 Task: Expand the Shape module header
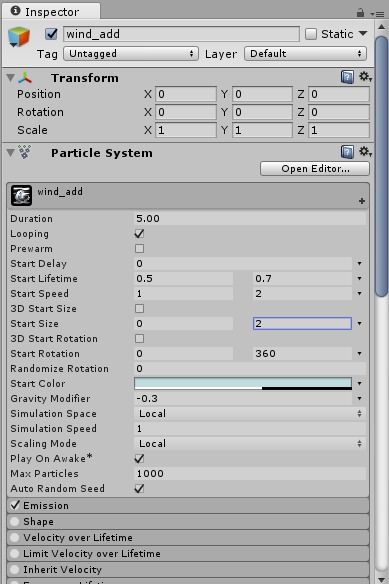(x=188, y=521)
